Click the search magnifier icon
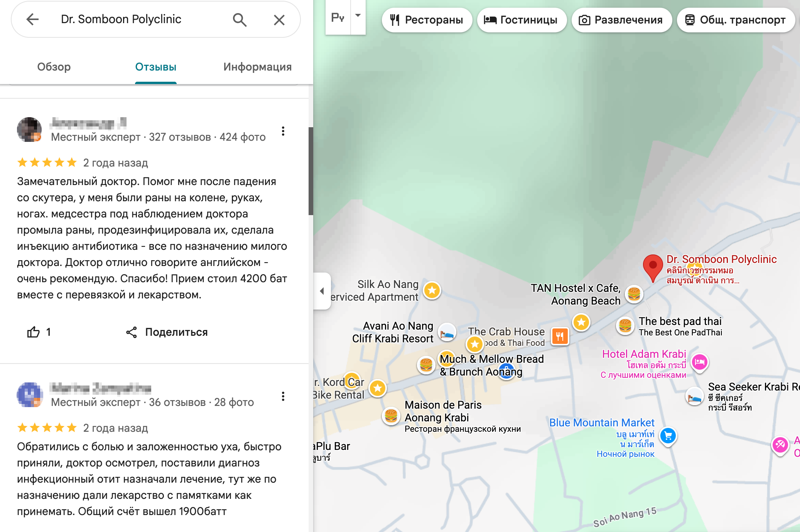 (240, 19)
